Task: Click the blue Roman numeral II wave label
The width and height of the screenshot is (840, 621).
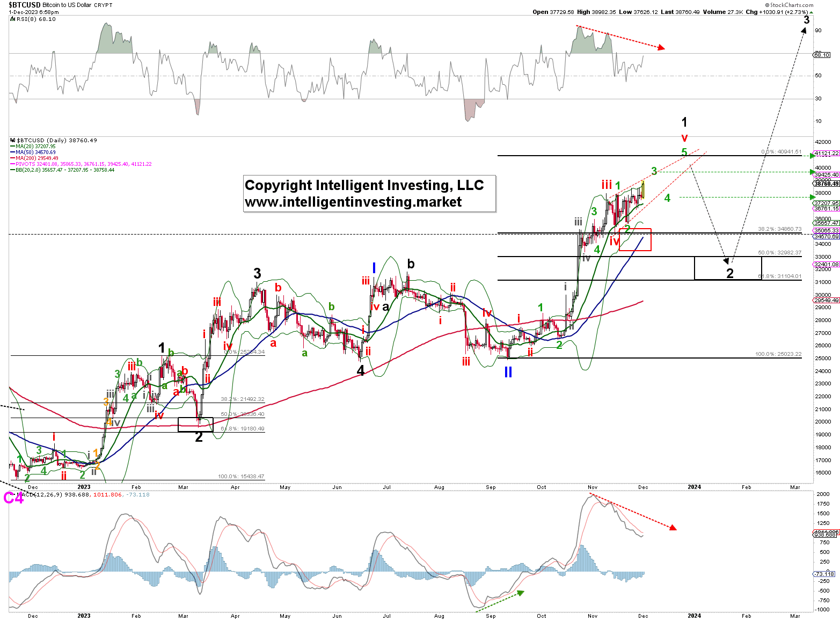Action: tap(508, 372)
